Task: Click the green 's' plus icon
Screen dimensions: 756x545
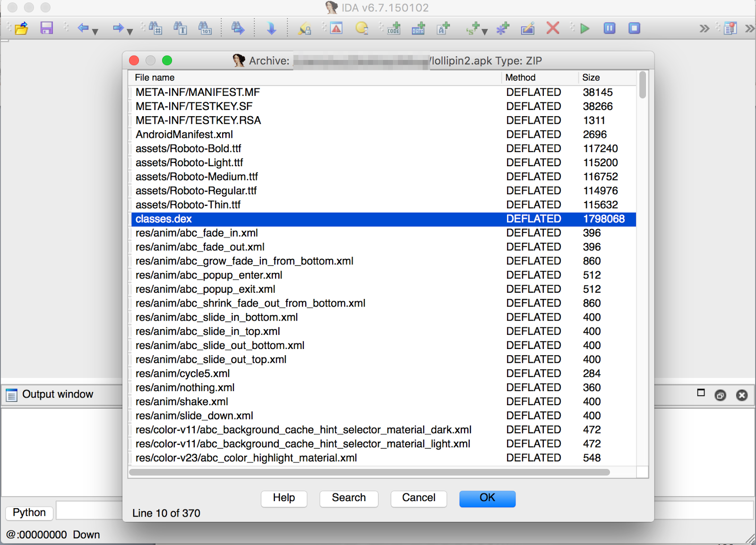Action: pos(472,28)
